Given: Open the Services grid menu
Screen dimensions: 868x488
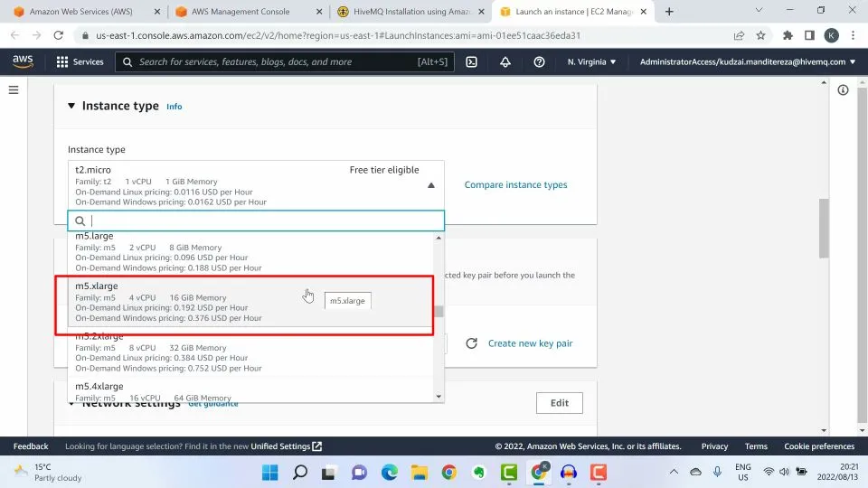Looking at the screenshot, I should point(62,62).
